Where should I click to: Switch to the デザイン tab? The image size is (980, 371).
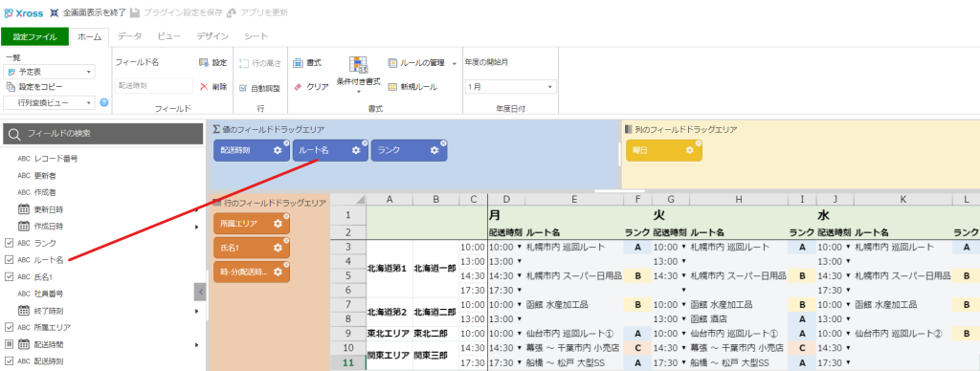point(212,37)
